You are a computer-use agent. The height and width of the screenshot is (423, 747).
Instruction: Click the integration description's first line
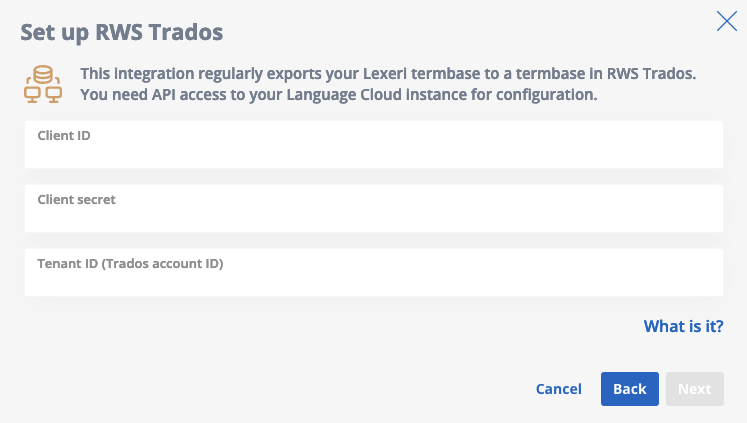point(388,74)
